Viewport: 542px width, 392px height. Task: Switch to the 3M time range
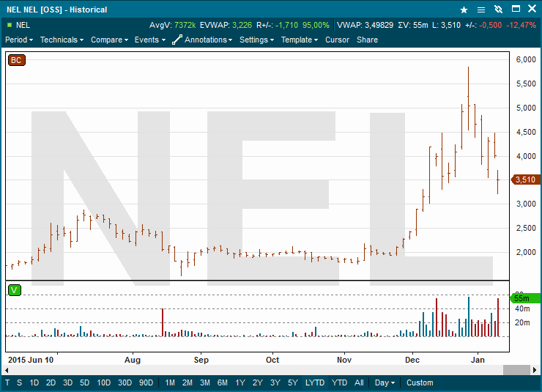(x=205, y=382)
